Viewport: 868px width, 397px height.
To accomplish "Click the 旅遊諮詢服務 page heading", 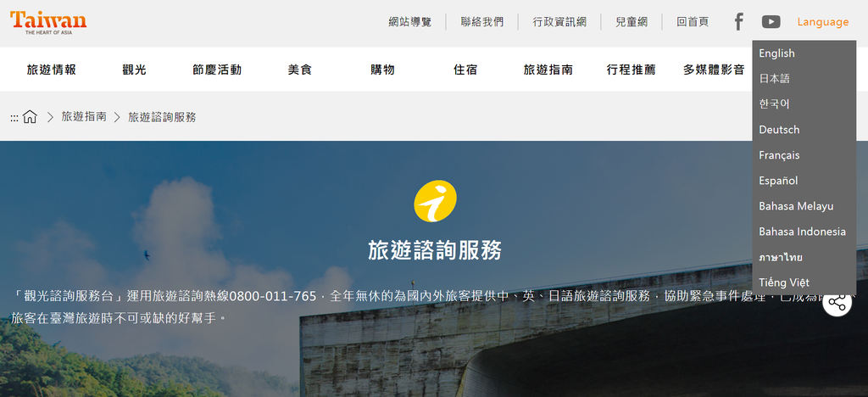I will (435, 250).
